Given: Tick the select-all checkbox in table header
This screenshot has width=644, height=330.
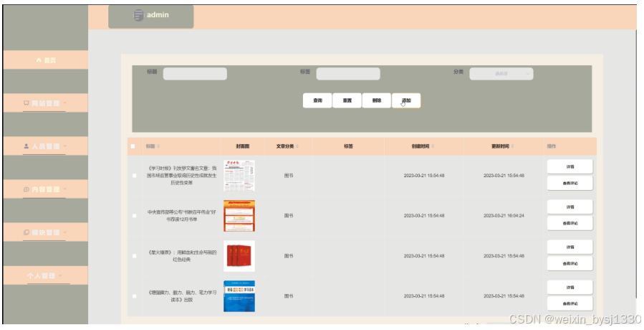Looking at the screenshot, I should [x=133, y=146].
